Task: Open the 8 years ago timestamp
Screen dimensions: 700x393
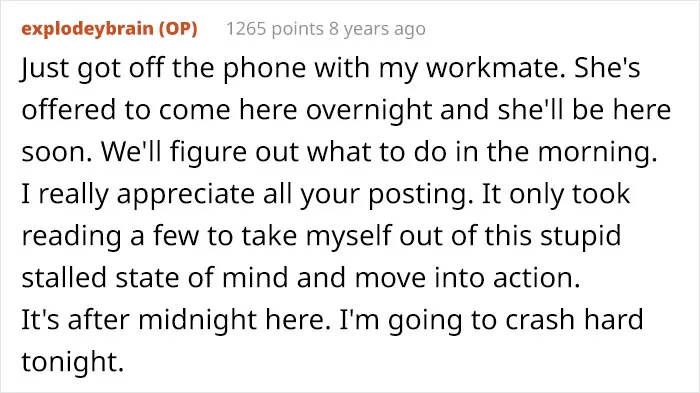Action: [377, 29]
